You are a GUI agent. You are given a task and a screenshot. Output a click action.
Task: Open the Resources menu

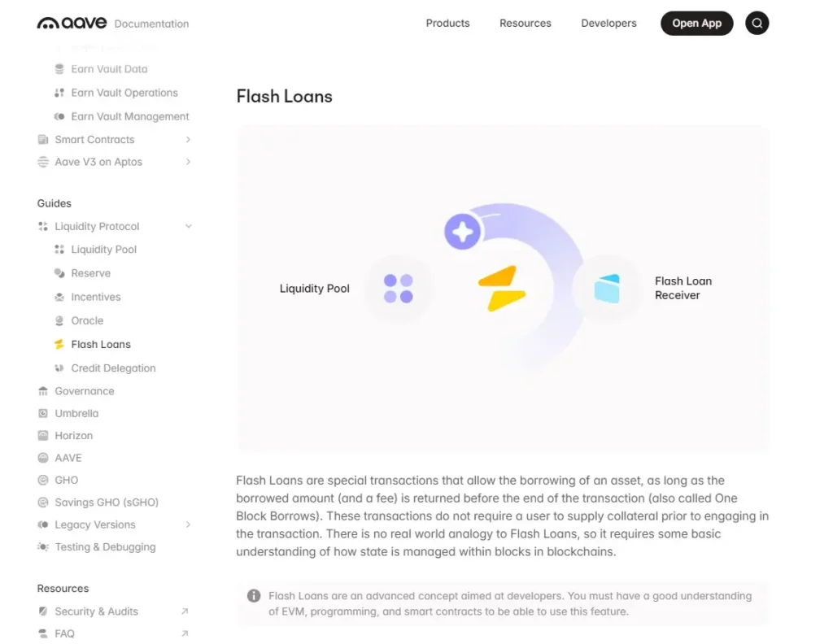(525, 23)
